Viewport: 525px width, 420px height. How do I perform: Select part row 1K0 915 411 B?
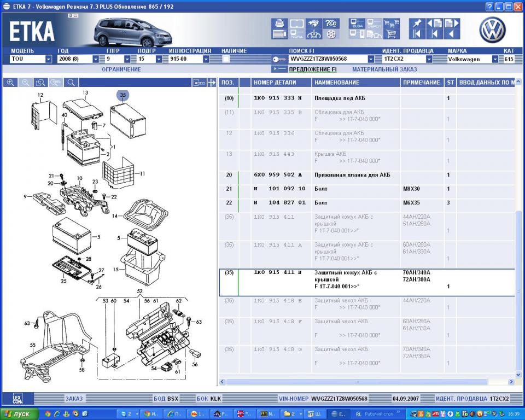click(366, 282)
